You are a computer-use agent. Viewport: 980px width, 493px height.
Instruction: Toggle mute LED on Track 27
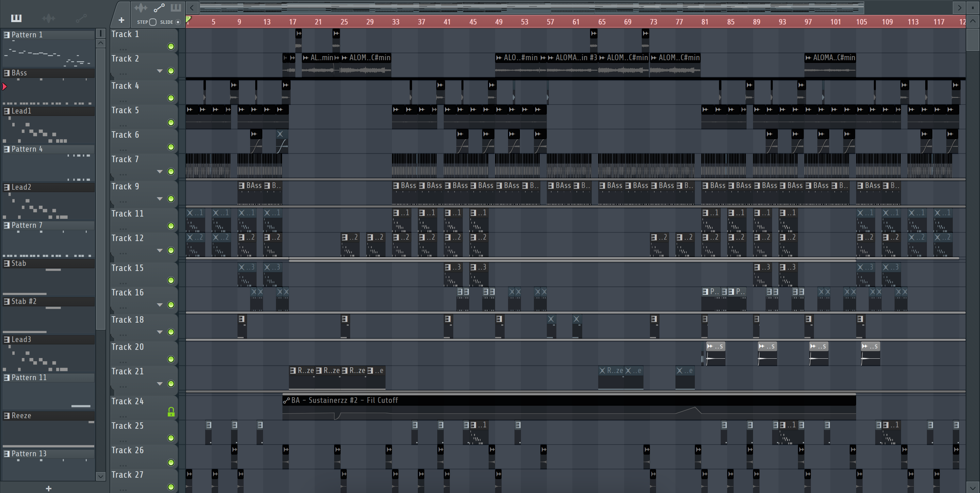click(171, 487)
